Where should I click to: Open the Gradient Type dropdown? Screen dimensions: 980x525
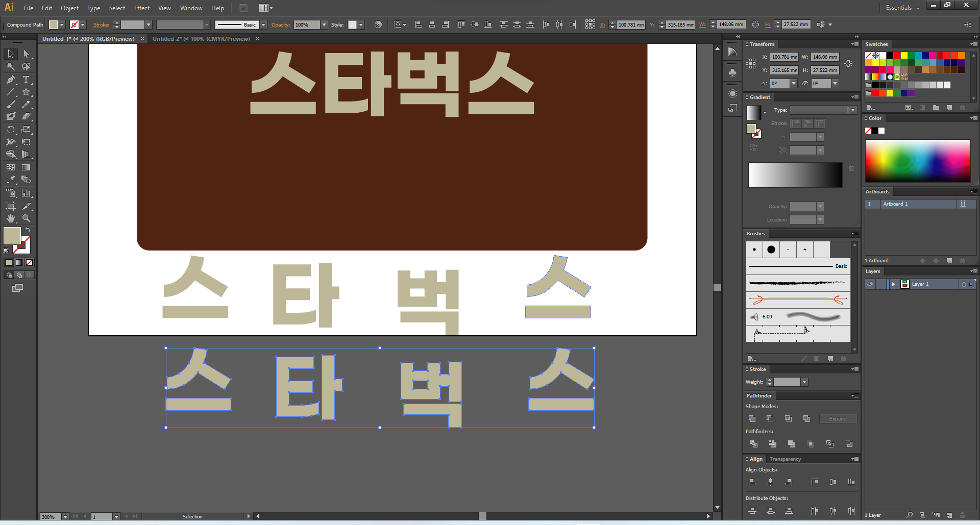pyautogui.click(x=852, y=110)
